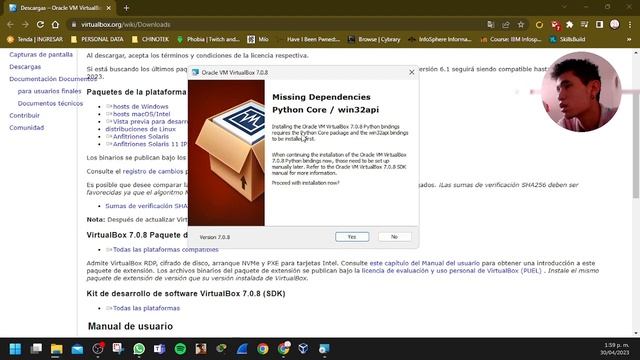
Task: Open the Documentación sidebar link
Action: point(53,79)
